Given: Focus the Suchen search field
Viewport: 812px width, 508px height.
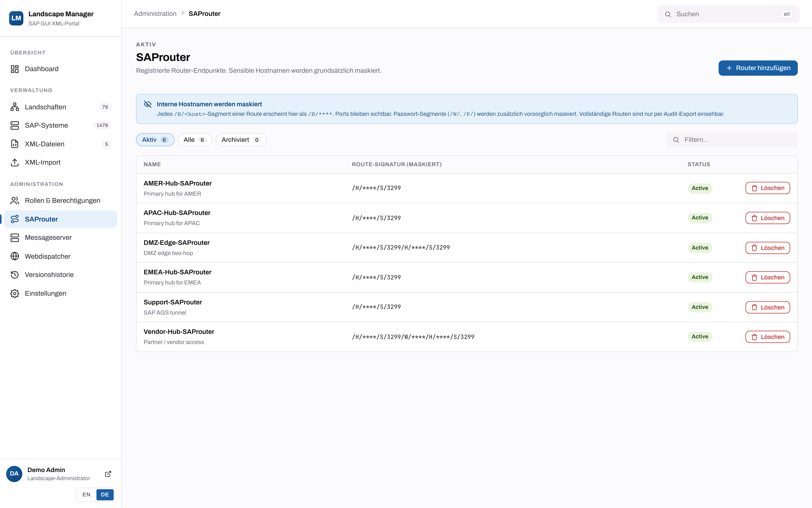Looking at the screenshot, I should (x=728, y=14).
